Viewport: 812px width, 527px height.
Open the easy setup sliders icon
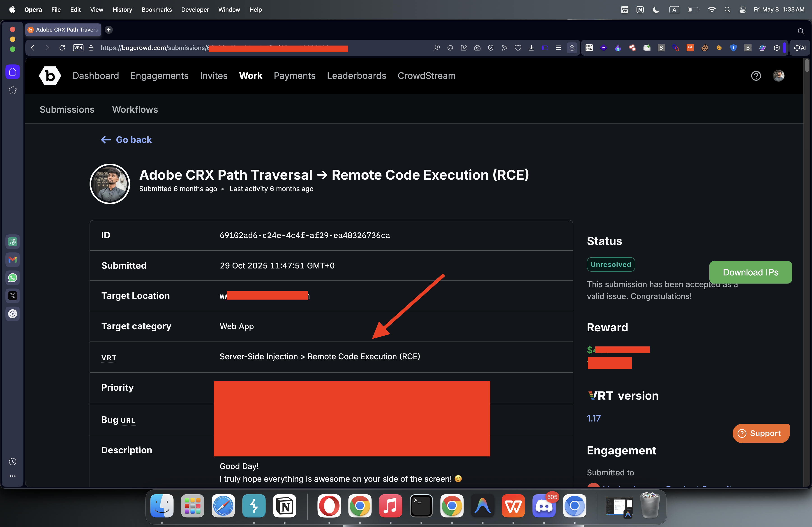(558, 48)
